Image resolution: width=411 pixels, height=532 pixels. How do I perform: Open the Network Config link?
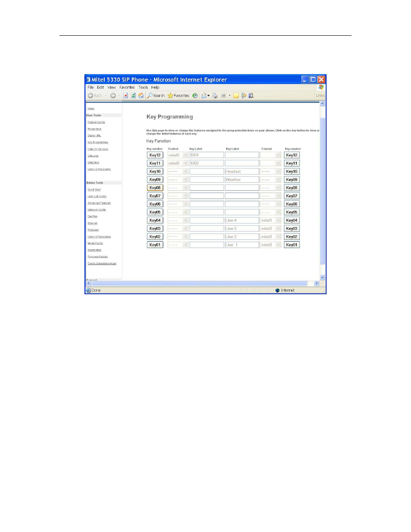click(x=97, y=210)
